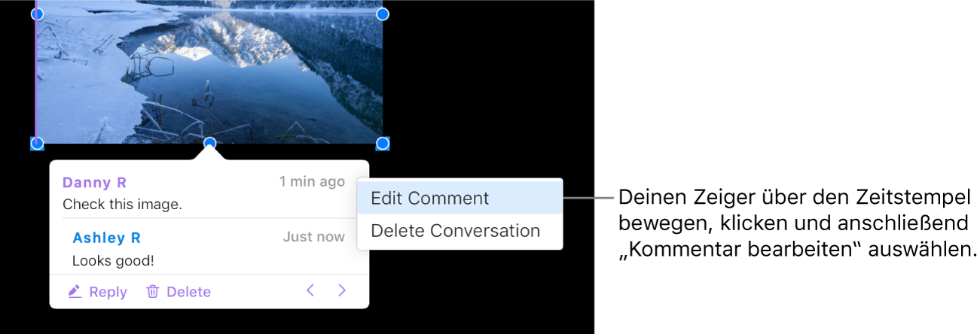Click the author name Ashley R
Viewport: 980px width, 334px height.
coord(106,238)
